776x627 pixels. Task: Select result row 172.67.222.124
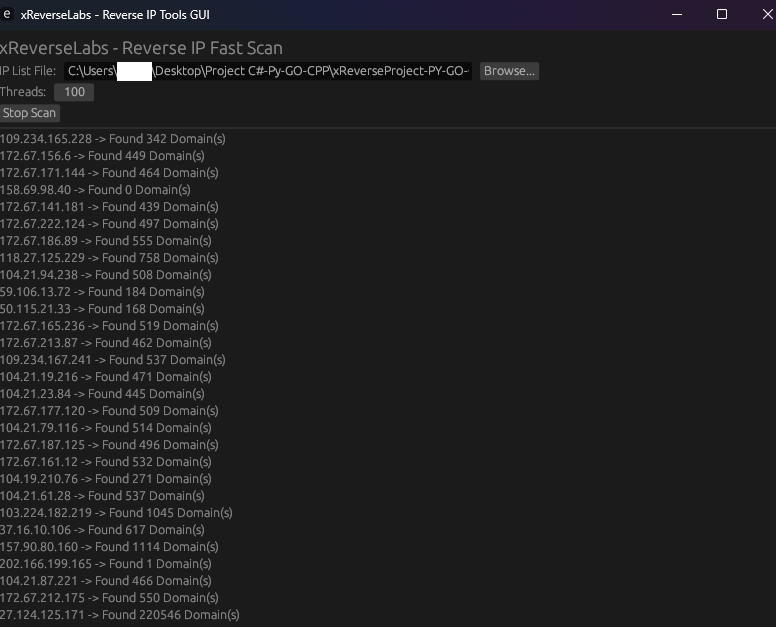tap(109, 224)
